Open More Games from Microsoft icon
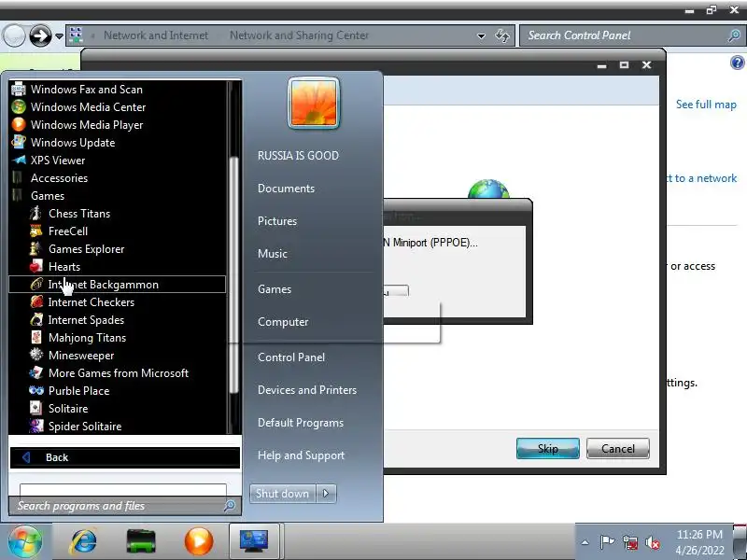 [36, 372]
